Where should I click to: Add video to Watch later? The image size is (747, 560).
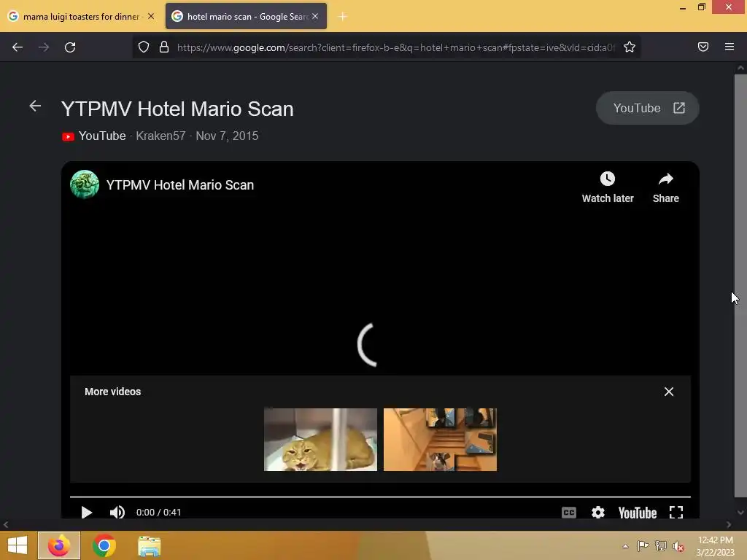tap(608, 187)
